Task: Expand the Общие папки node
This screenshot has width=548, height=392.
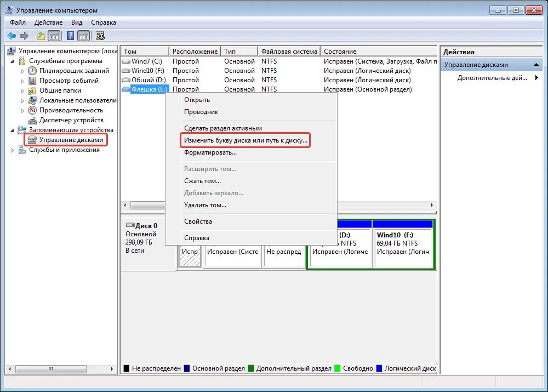Action: (22, 91)
